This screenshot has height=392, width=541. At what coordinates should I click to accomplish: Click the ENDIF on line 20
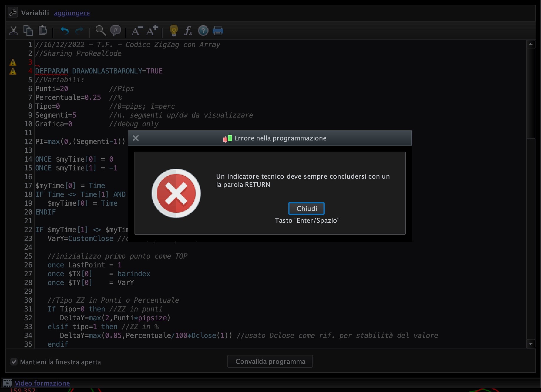[46, 212]
